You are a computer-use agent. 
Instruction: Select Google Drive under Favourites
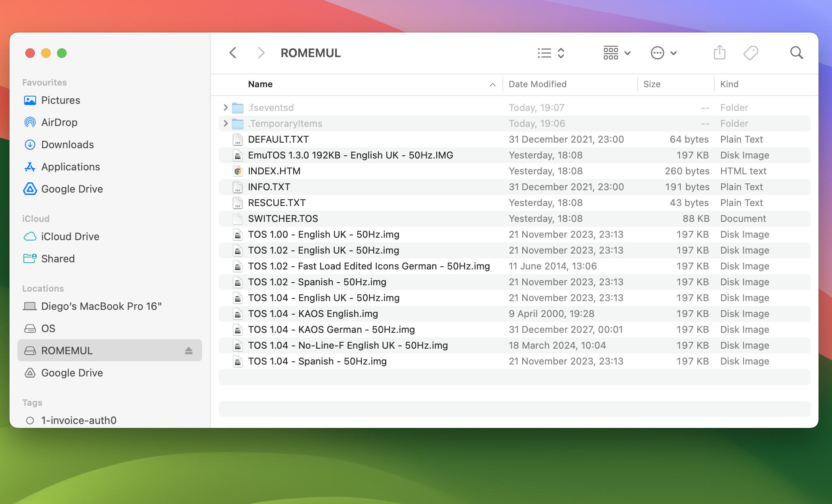[x=72, y=189]
